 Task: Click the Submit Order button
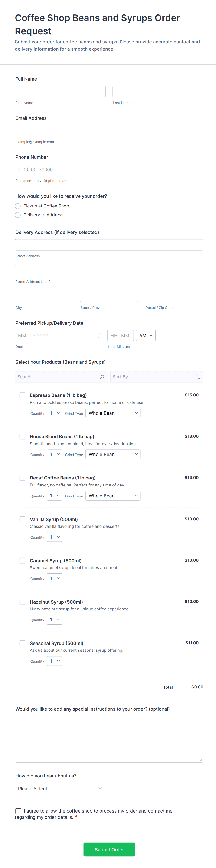[109, 849]
